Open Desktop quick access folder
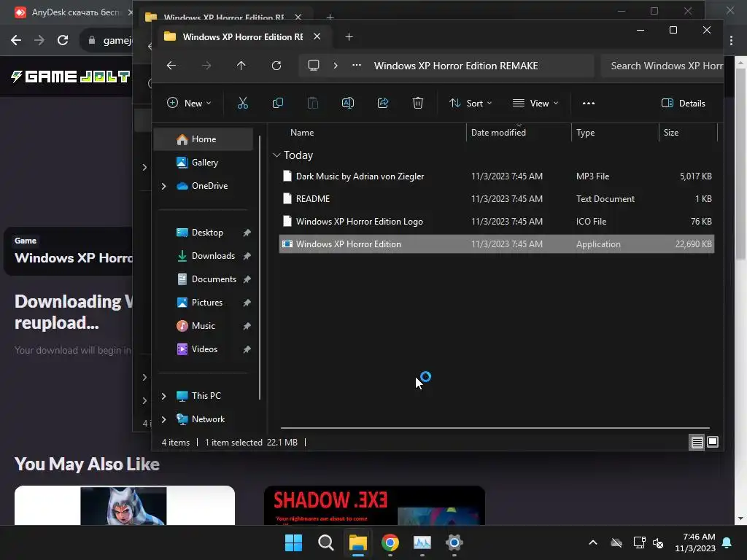This screenshot has width=747, height=560. (207, 233)
